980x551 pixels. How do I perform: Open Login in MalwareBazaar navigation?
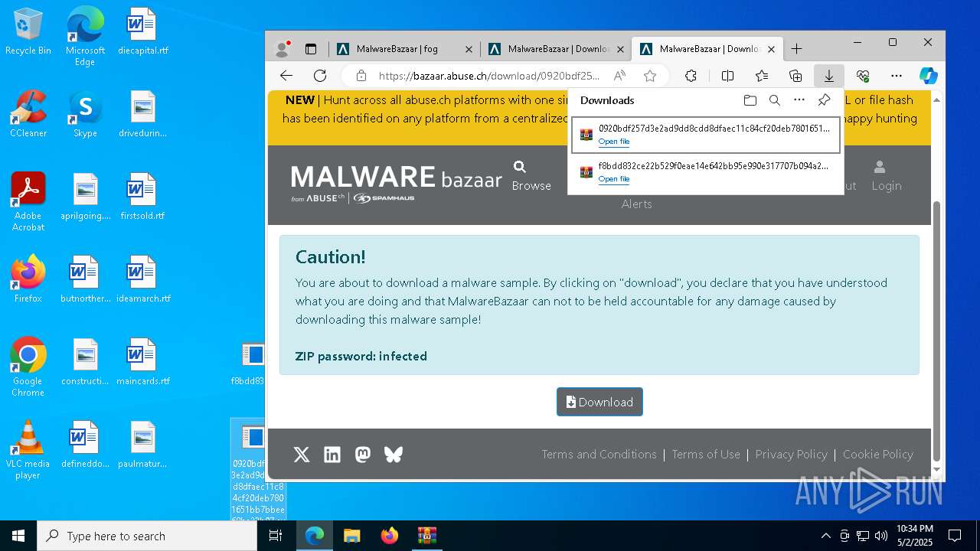[887, 176]
